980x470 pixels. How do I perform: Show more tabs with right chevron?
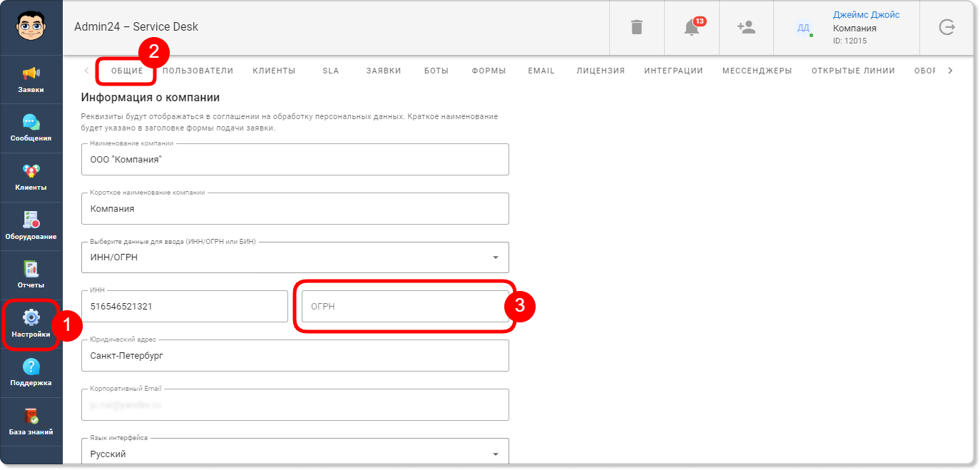click(950, 71)
